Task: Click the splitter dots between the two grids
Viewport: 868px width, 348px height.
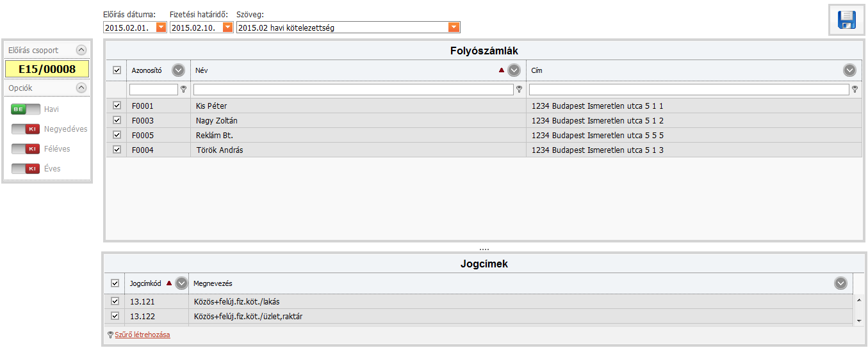Action: [484, 248]
